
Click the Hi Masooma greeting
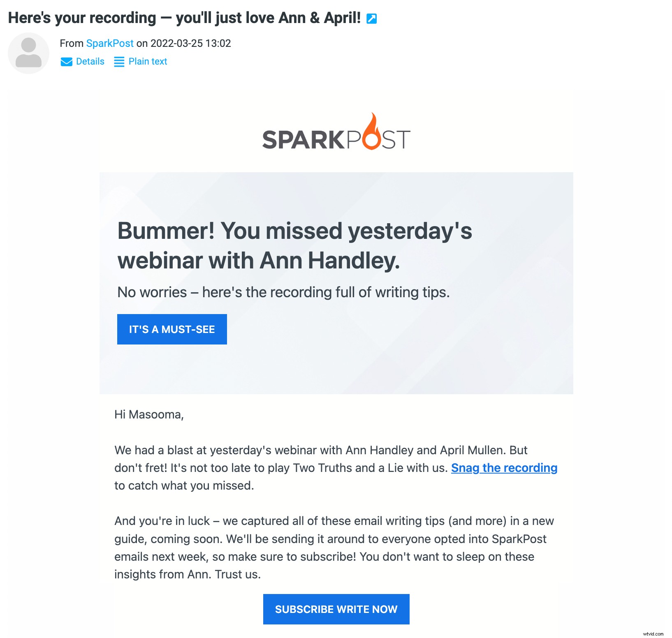pyautogui.click(x=149, y=415)
